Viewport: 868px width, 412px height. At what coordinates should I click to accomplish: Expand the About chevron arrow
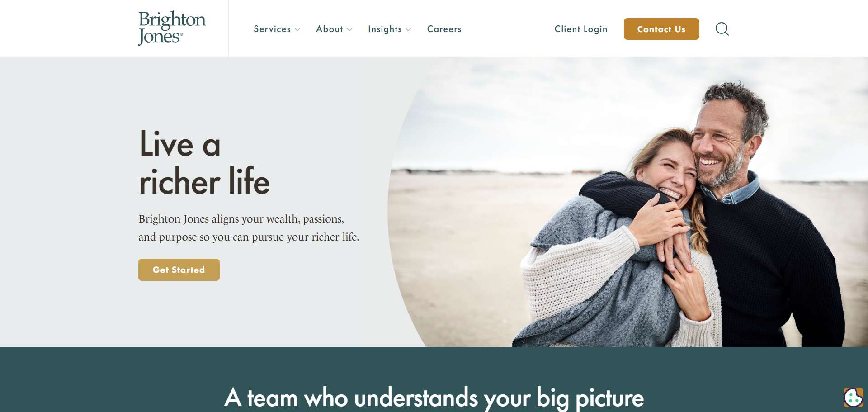tap(349, 29)
